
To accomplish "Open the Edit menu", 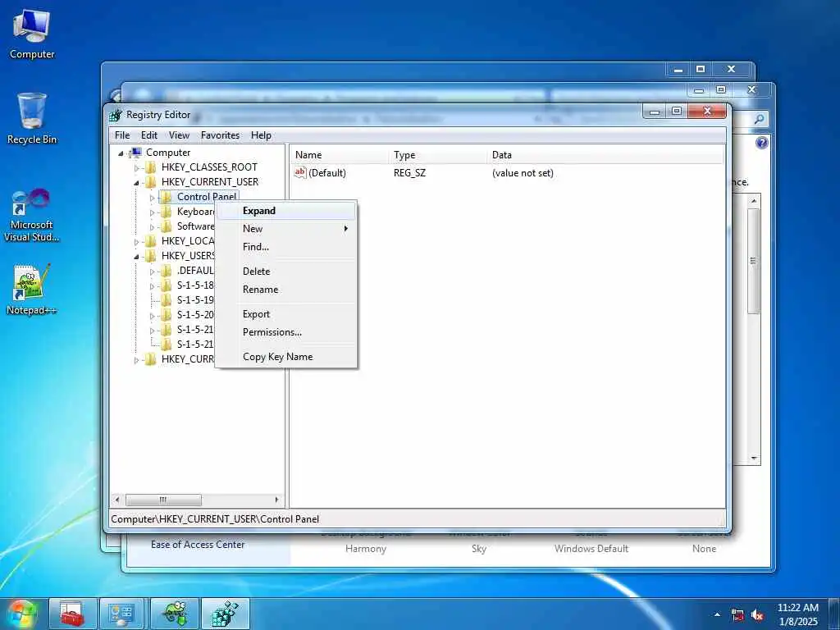I will 149,135.
